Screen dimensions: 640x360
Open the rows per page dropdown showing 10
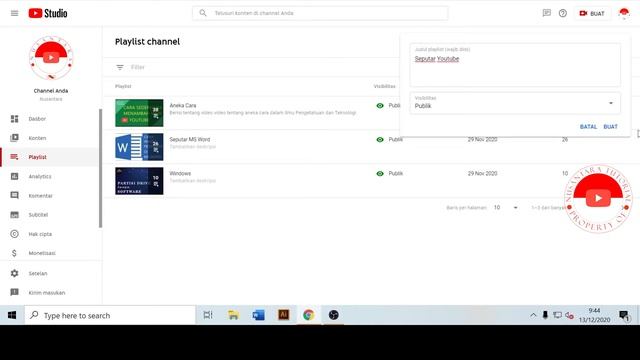coord(505,207)
